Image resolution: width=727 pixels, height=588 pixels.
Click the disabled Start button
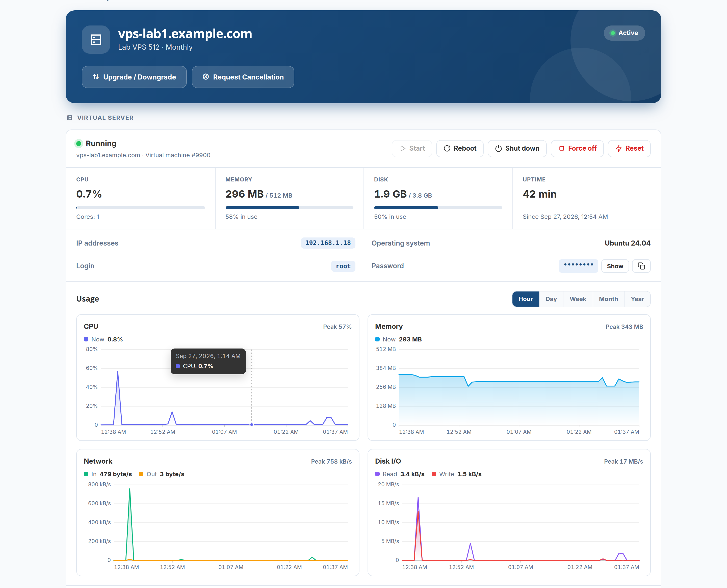(412, 148)
